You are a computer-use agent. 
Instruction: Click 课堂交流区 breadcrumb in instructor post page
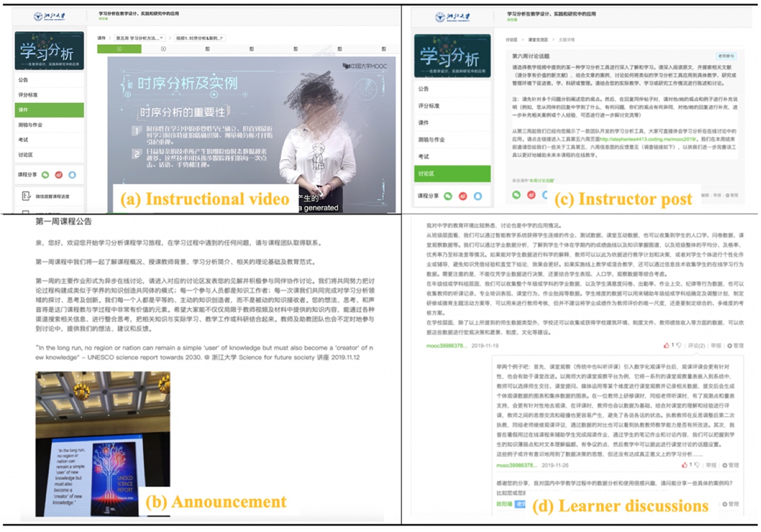537,40
